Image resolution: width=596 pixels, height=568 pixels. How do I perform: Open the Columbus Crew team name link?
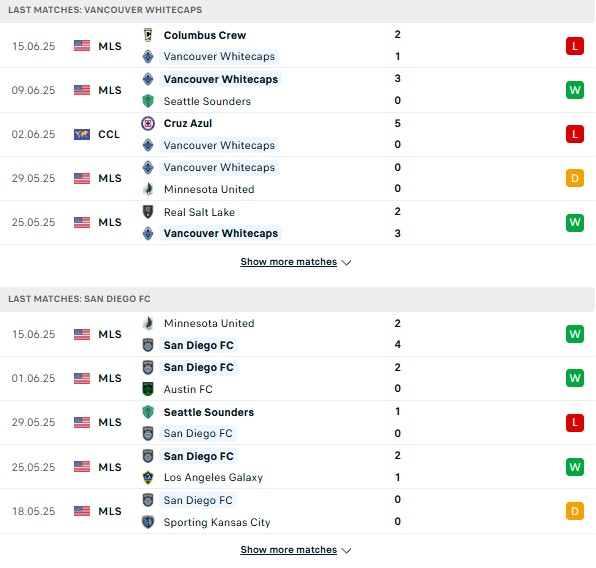[x=205, y=35]
